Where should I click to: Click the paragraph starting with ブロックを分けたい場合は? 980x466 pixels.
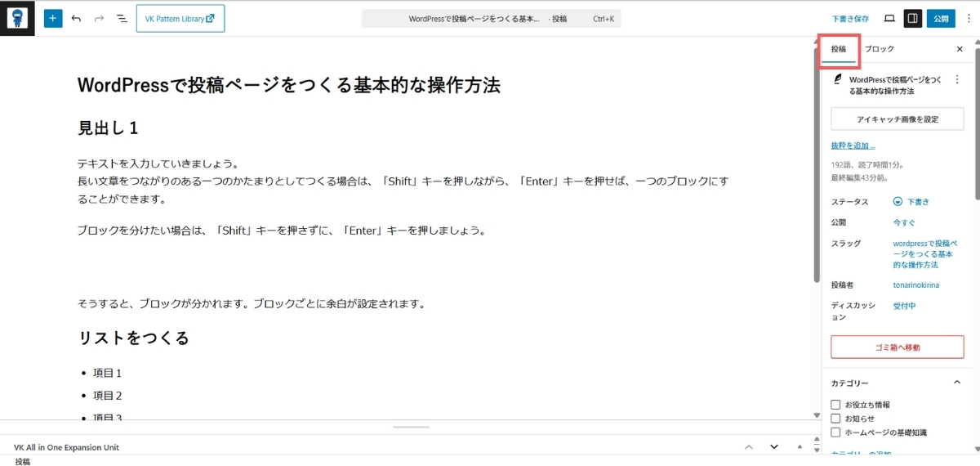pos(282,231)
